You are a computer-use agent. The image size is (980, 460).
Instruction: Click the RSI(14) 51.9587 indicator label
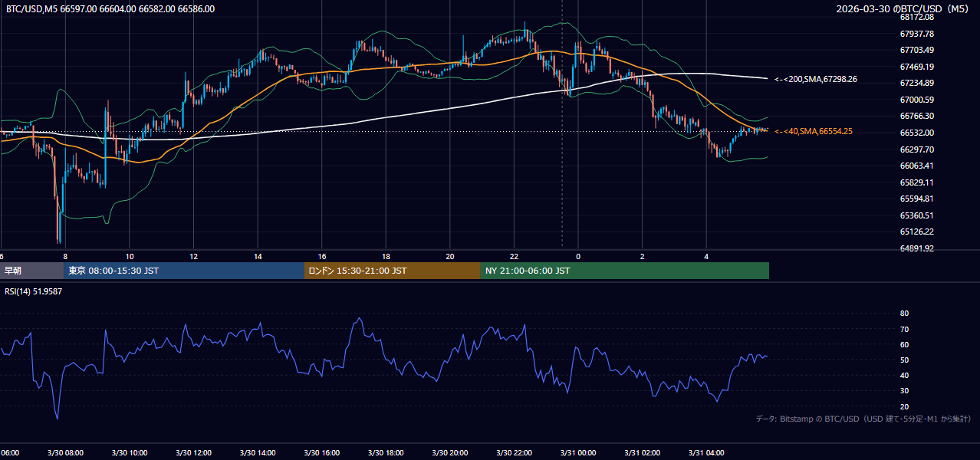(x=34, y=291)
